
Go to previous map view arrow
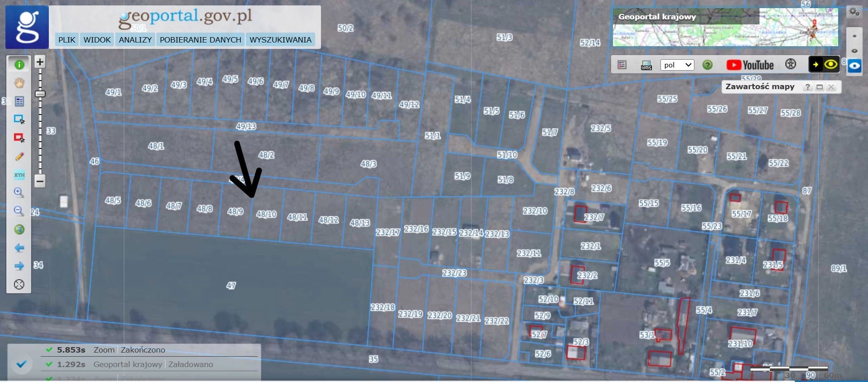[x=19, y=248]
